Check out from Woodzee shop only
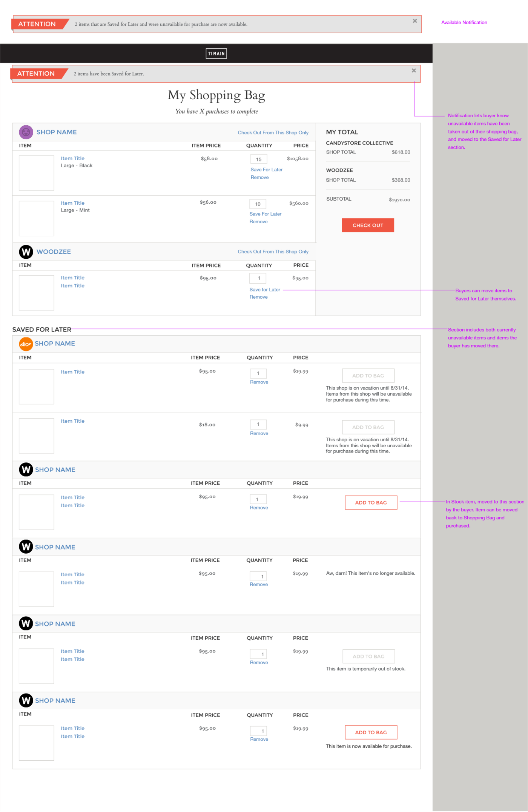Image resolution: width=528 pixels, height=812 pixels. pyautogui.click(x=273, y=252)
